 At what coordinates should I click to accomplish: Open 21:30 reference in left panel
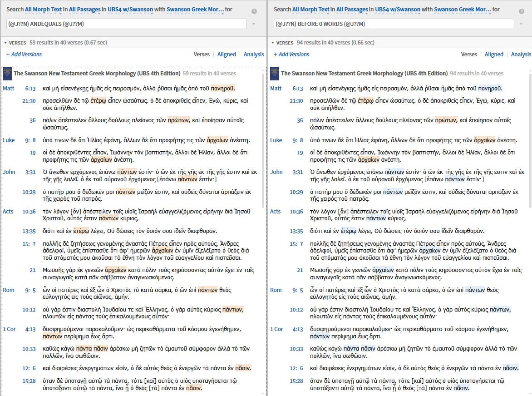pos(29,101)
